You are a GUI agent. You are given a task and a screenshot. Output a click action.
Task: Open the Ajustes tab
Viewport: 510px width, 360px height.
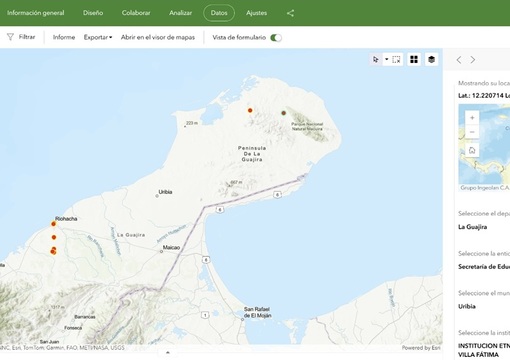(x=256, y=13)
